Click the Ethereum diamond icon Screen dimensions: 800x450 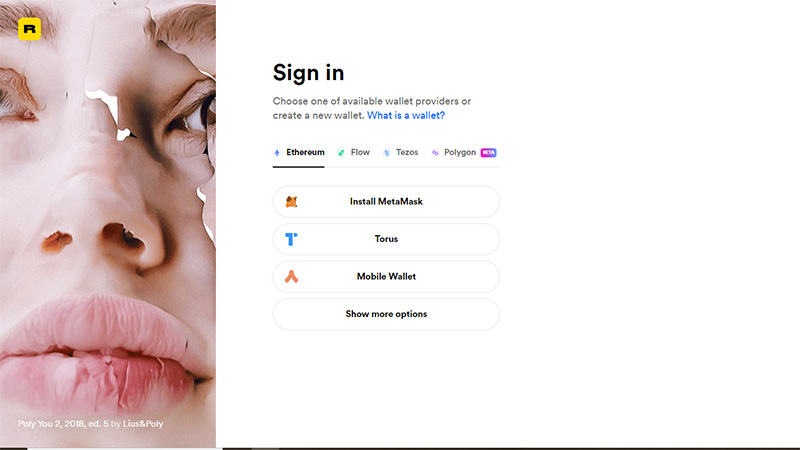(277, 153)
